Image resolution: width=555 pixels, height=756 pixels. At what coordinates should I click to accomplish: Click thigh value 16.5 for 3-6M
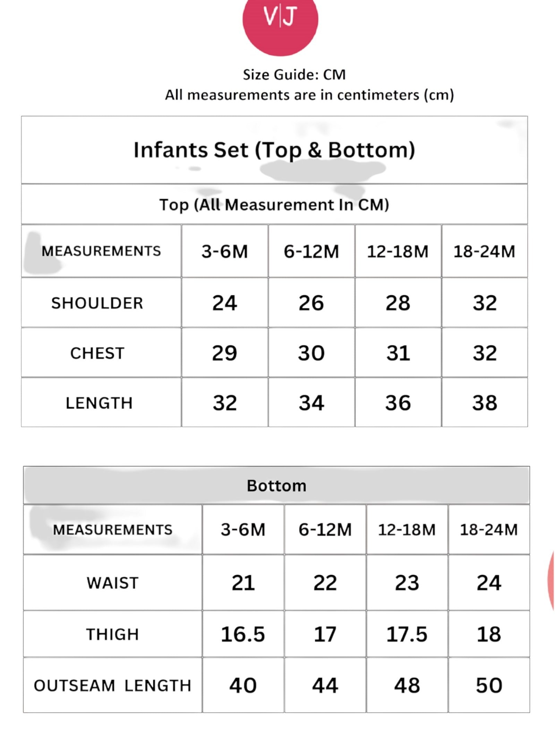pyautogui.click(x=243, y=634)
